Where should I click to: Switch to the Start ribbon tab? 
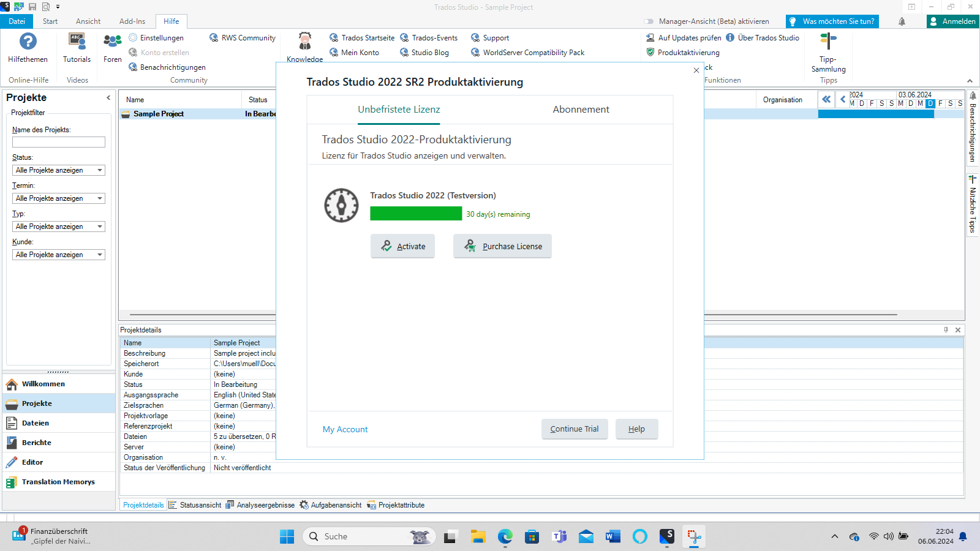pyautogui.click(x=50, y=21)
